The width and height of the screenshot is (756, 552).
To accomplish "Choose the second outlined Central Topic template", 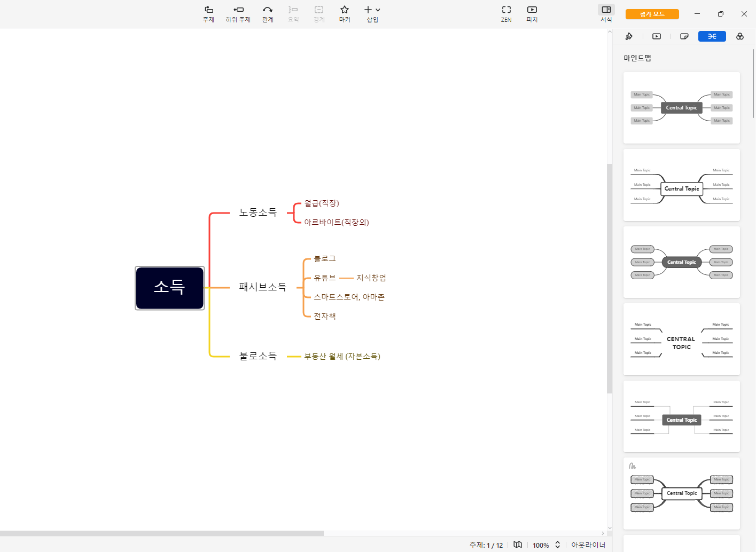I will [682, 185].
